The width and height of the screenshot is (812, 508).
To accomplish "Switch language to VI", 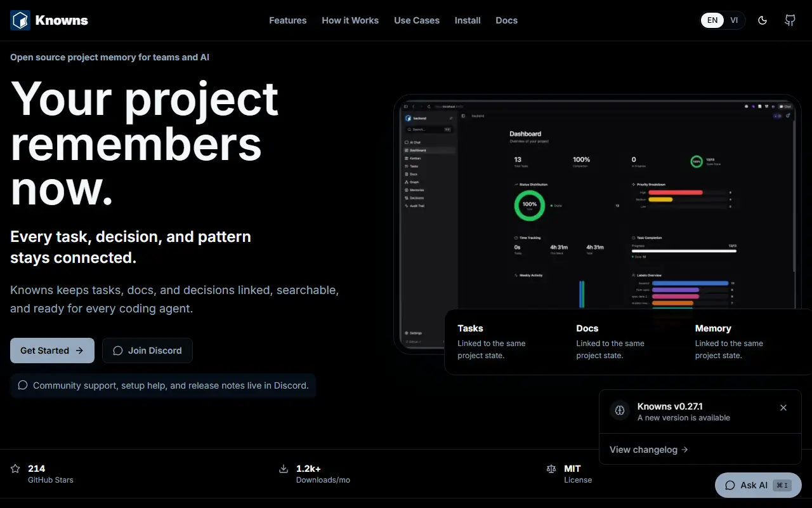I will click(734, 20).
